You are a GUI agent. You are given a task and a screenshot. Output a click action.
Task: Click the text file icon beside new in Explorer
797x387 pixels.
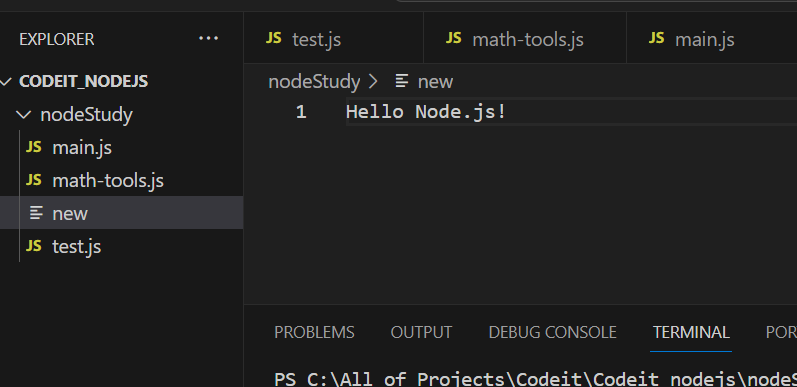coord(36,213)
